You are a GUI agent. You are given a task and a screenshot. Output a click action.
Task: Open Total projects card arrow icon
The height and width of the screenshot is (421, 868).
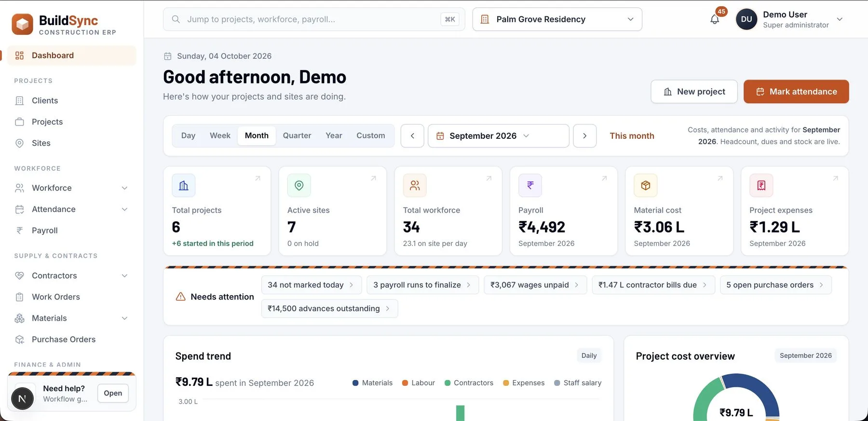click(x=258, y=178)
